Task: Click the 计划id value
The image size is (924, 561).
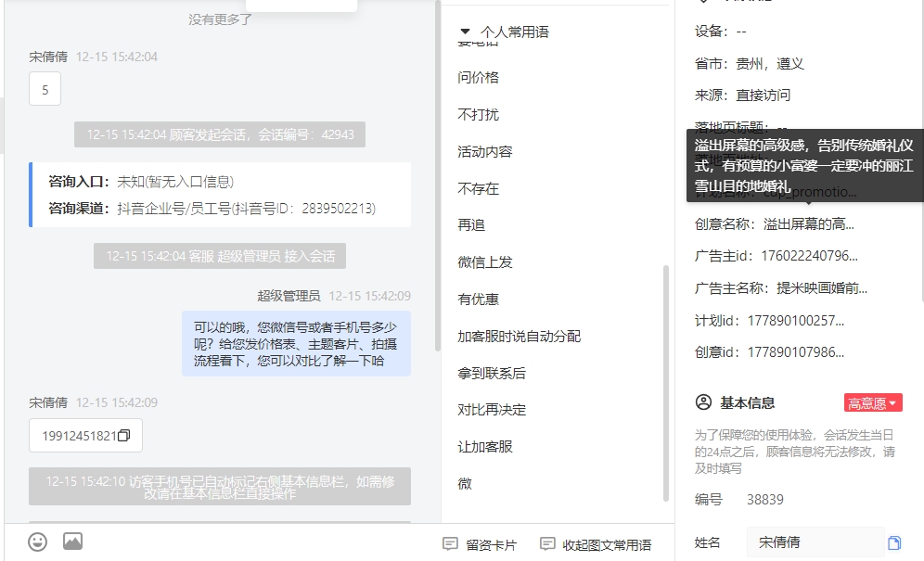Action: (x=796, y=321)
